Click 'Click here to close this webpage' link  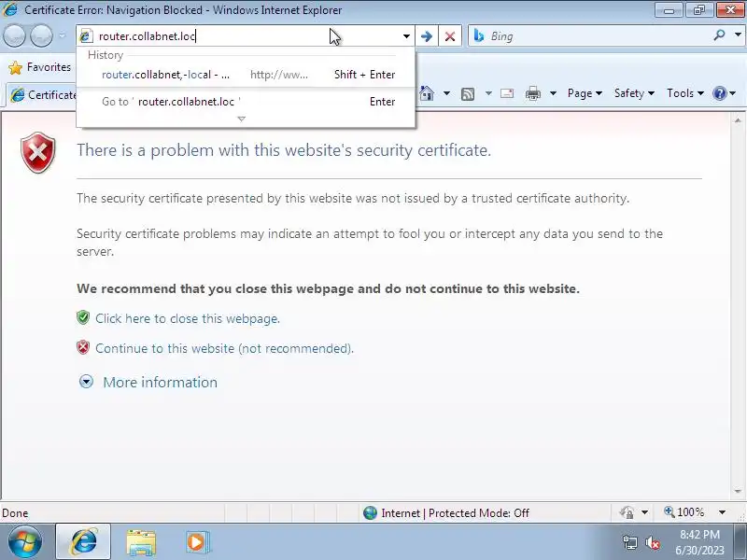pyautogui.click(x=188, y=318)
